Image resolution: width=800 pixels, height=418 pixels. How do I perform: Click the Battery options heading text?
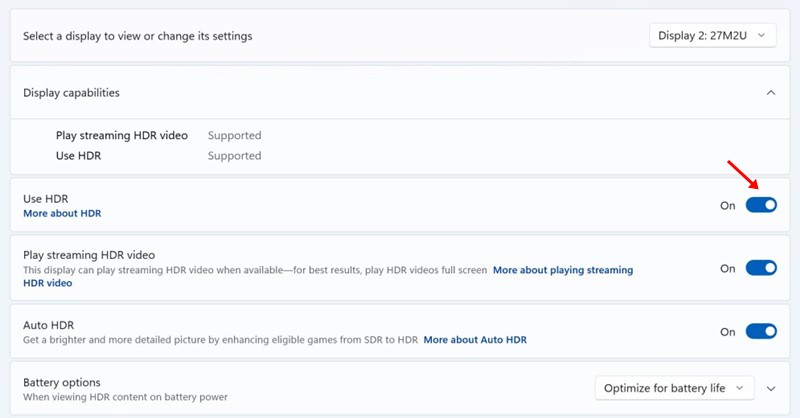[62, 382]
